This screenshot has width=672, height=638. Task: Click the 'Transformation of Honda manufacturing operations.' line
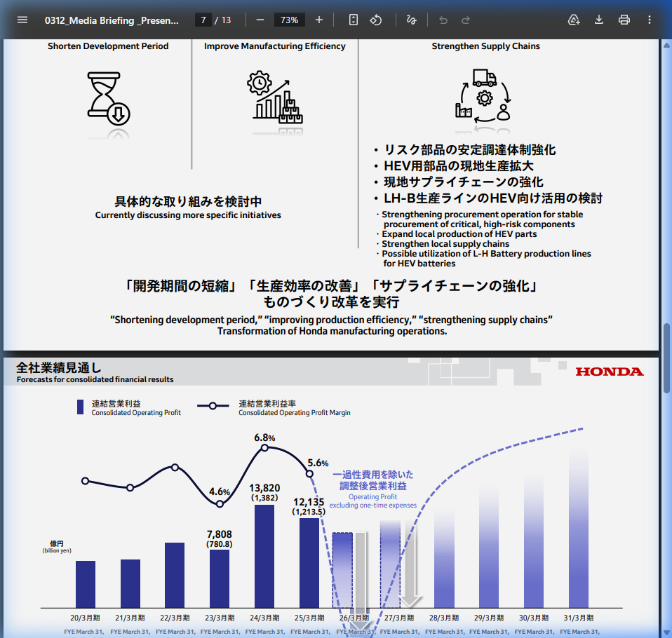(332, 331)
